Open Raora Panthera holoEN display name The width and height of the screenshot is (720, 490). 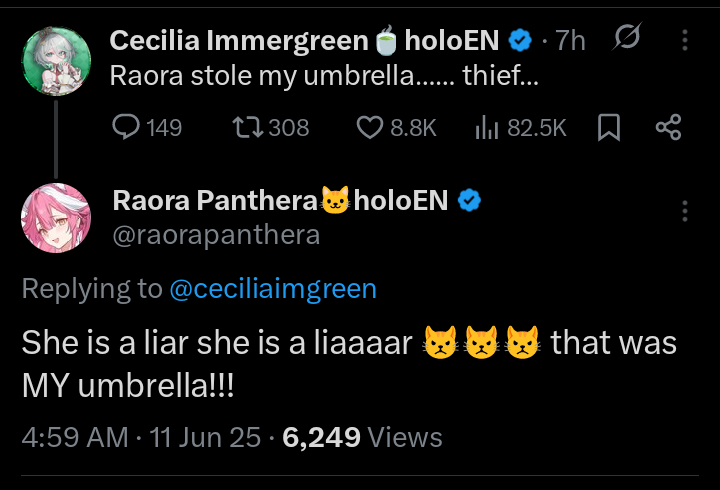click(x=280, y=201)
